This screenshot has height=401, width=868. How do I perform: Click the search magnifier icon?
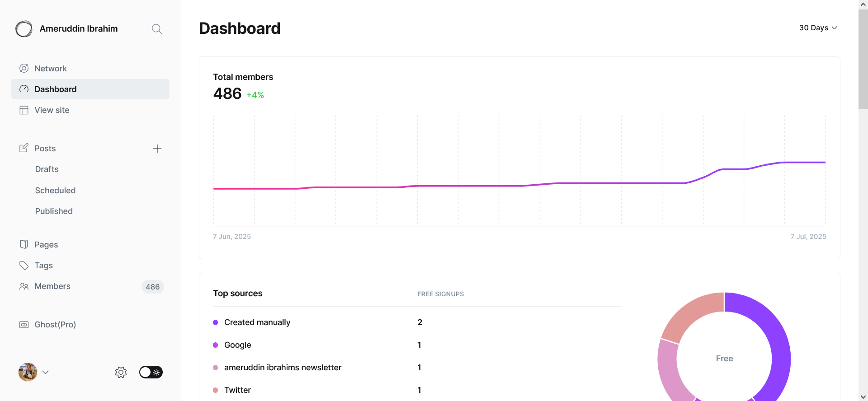[x=157, y=29]
